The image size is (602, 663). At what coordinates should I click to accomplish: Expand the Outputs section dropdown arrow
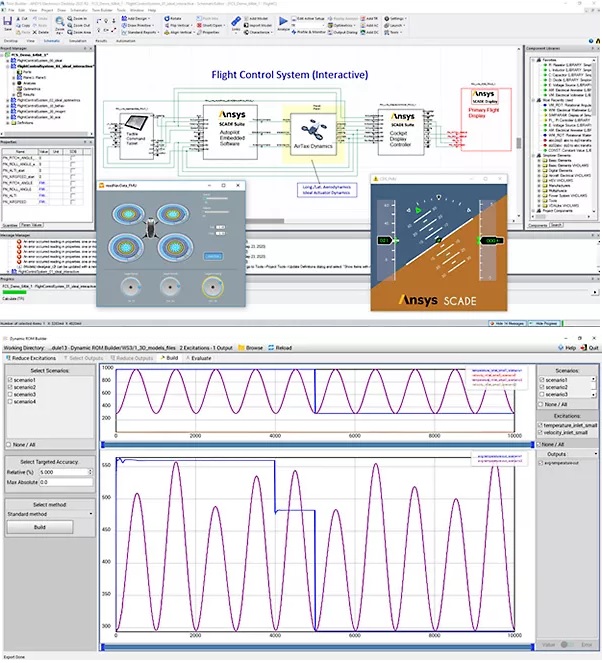(x=595, y=454)
